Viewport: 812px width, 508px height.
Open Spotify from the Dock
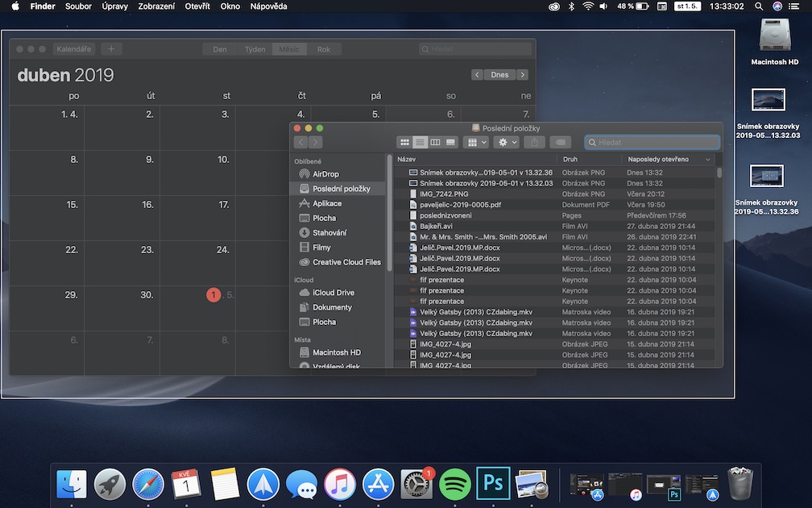point(454,485)
